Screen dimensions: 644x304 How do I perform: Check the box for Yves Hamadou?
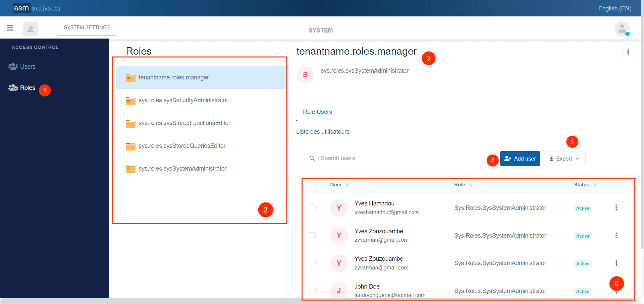click(x=312, y=208)
